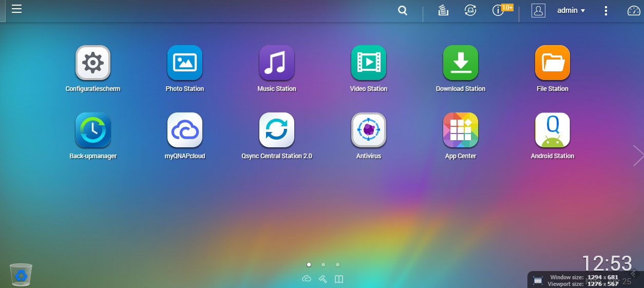
Task: Expand the admin account dropdown
Action: 583,11
